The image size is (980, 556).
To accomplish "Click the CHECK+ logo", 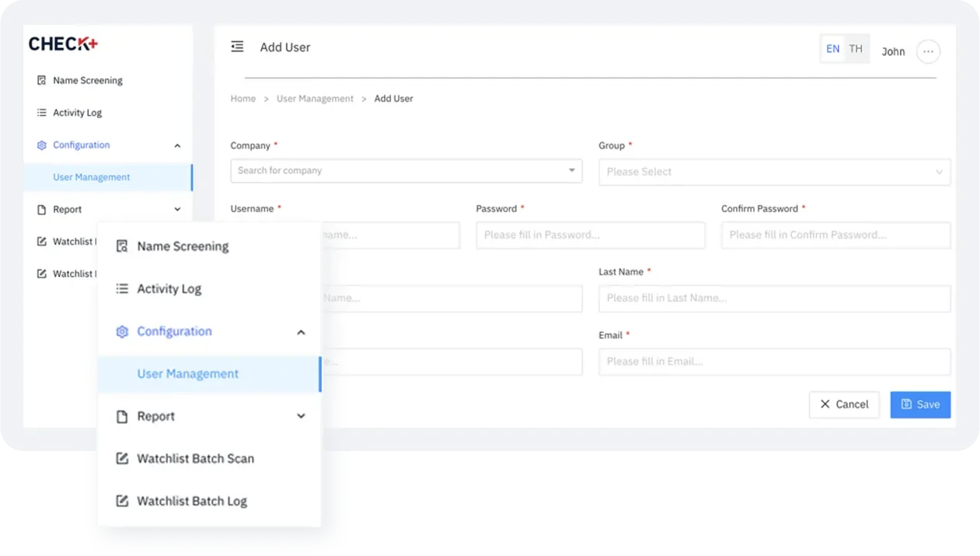I will coord(63,44).
